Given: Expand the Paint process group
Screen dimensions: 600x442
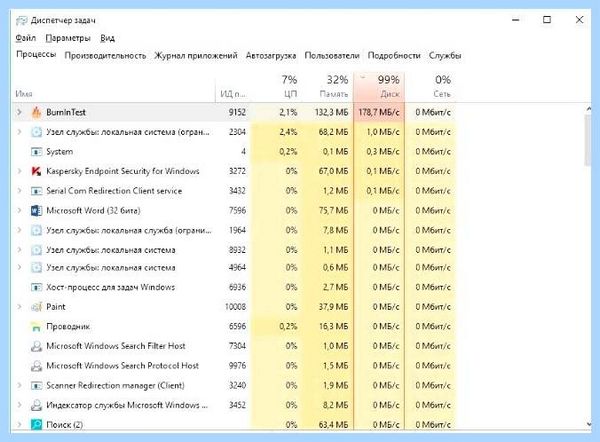Looking at the screenshot, I should click(x=19, y=307).
